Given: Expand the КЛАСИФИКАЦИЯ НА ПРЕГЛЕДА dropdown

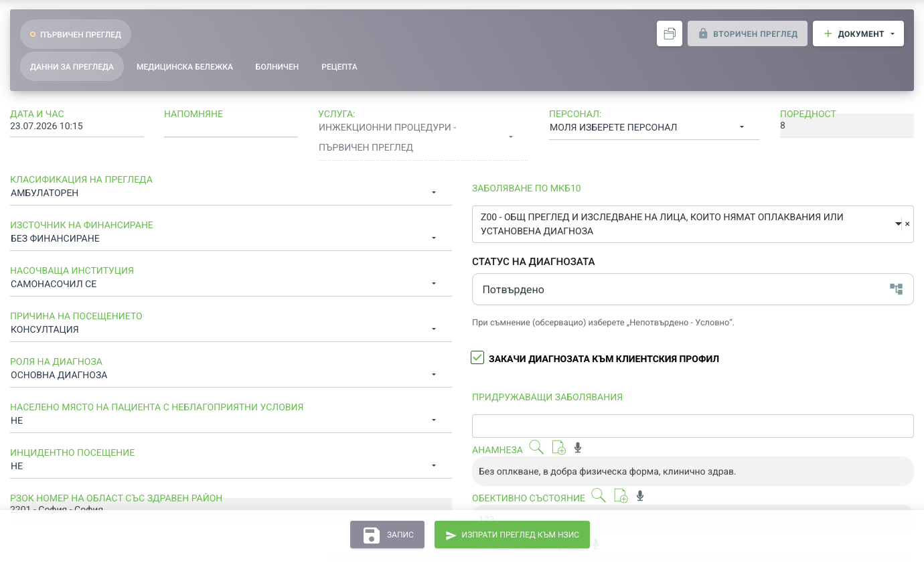Looking at the screenshot, I should (231, 193).
